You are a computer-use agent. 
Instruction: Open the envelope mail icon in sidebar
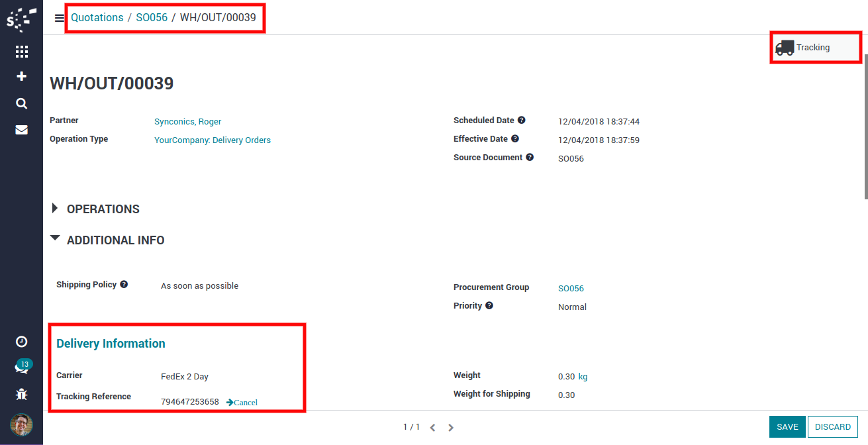point(21,130)
